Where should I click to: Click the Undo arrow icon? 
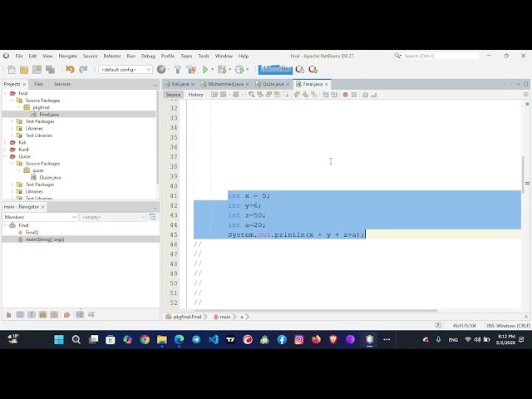(x=70, y=70)
